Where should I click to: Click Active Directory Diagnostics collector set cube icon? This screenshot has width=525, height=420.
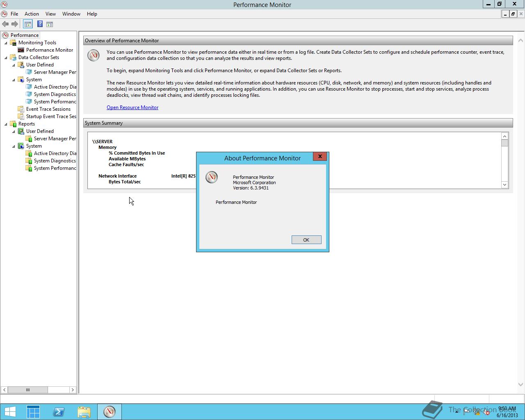click(29, 87)
